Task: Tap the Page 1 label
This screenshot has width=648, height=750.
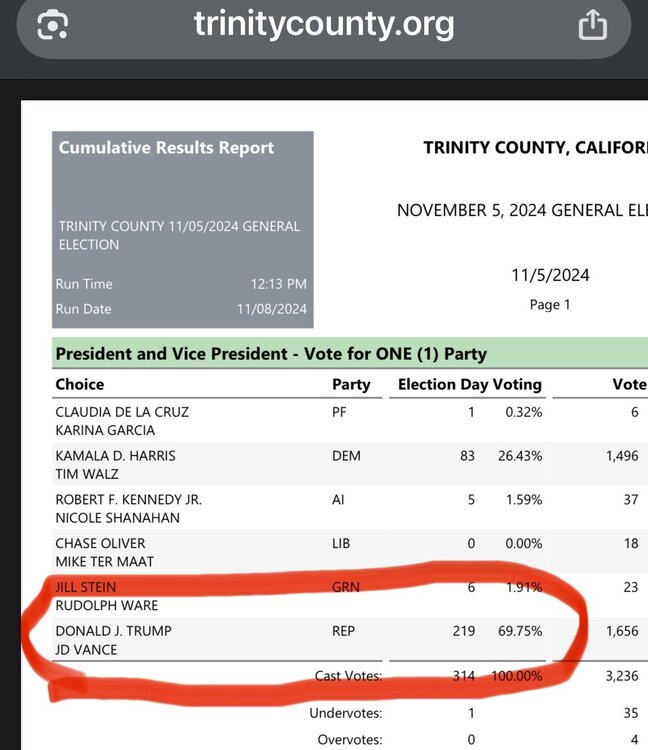Action: pos(550,304)
